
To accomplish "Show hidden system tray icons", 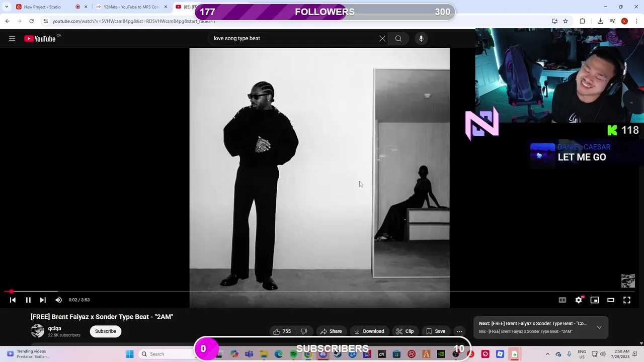I will click(547, 354).
